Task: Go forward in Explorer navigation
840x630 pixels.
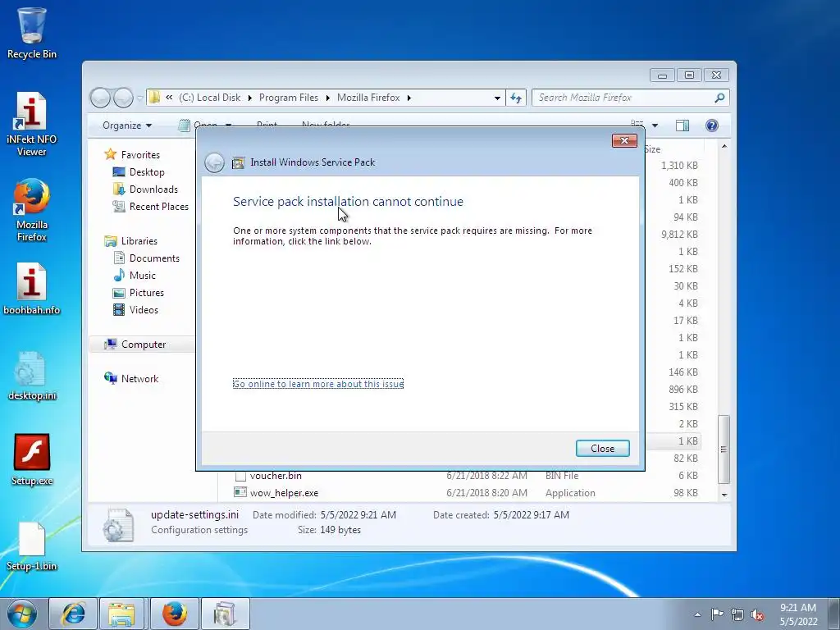Action: 123,98
